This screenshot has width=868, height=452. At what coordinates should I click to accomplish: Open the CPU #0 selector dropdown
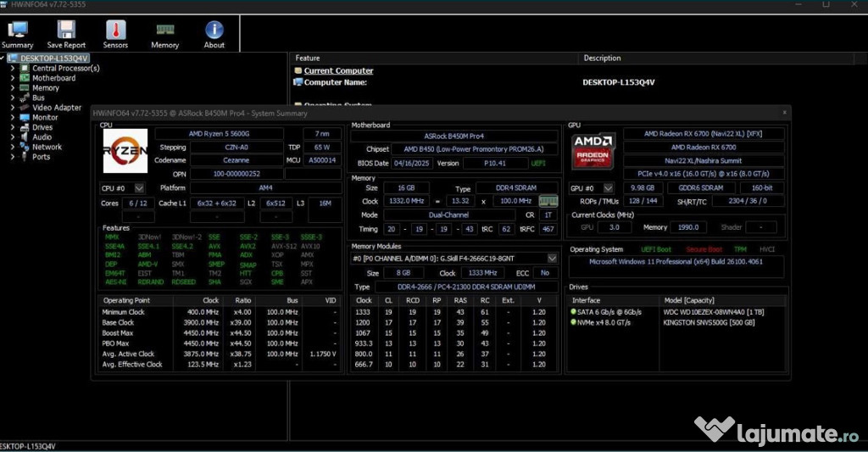(x=139, y=188)
